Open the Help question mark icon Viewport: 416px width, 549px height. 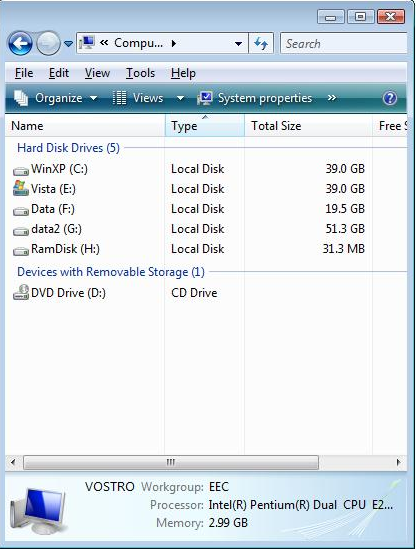coord(390,98)
